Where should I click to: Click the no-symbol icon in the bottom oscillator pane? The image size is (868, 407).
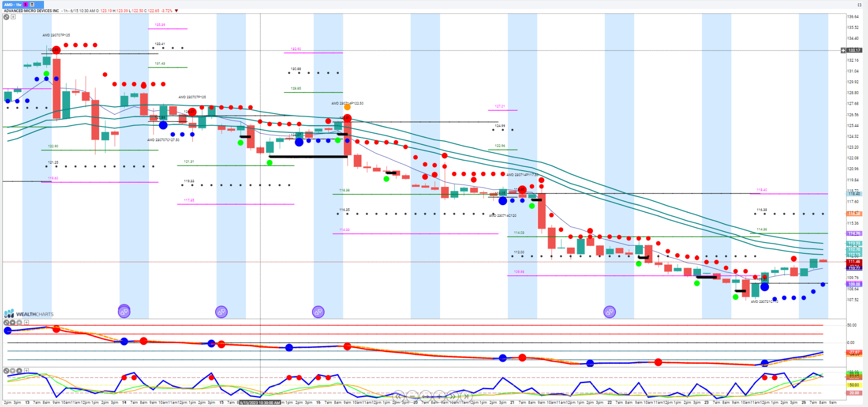(x=7, y=371)
